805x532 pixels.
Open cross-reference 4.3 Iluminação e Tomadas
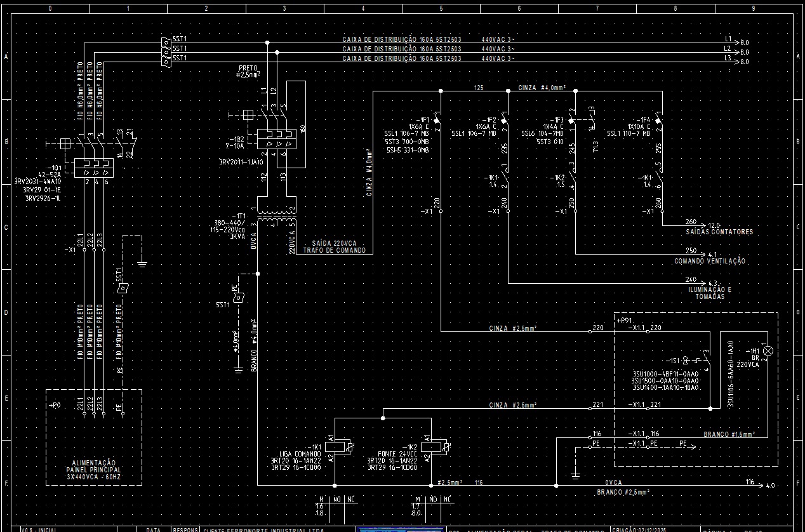(712, 283)
